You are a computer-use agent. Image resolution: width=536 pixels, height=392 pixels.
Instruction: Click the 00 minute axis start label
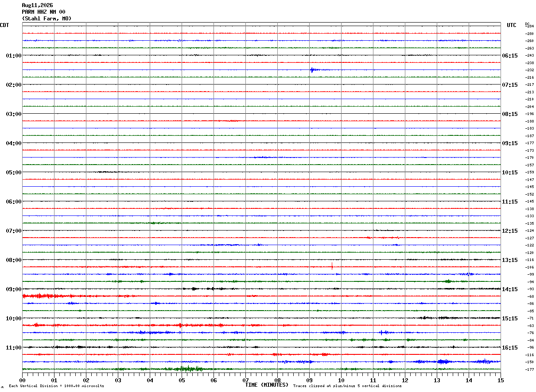tap(22, 380)
